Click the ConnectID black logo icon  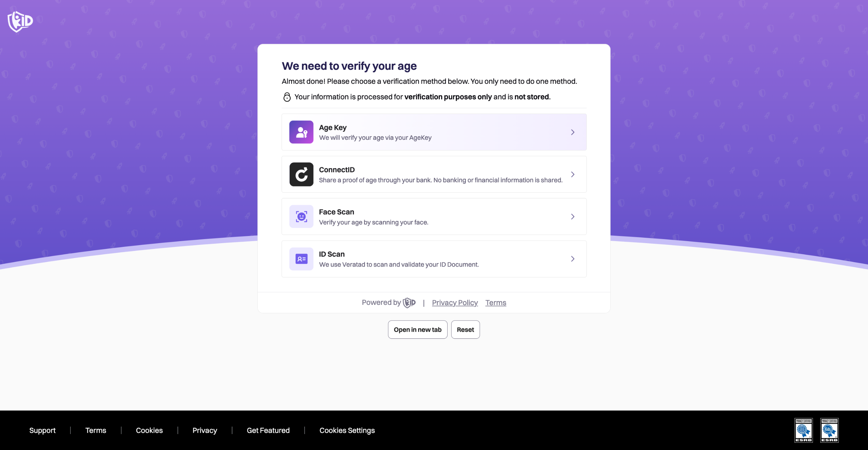click(301, 174)
